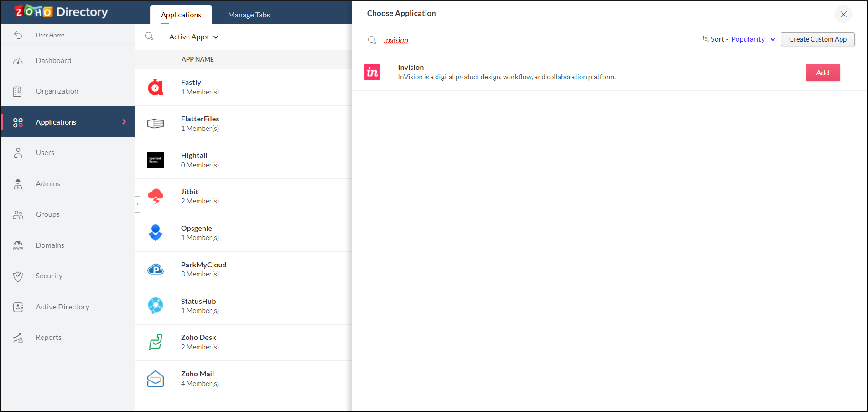The width and height of the screenshot is (868, 412).
Task: Open Reports from the sidebar
Action: click(68, 338)
